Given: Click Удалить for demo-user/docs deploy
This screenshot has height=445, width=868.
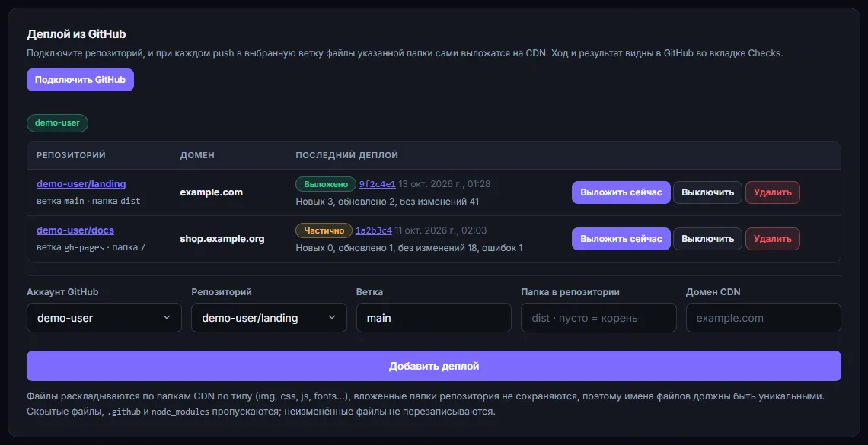Looking at the screenshot, I should 773,239.
